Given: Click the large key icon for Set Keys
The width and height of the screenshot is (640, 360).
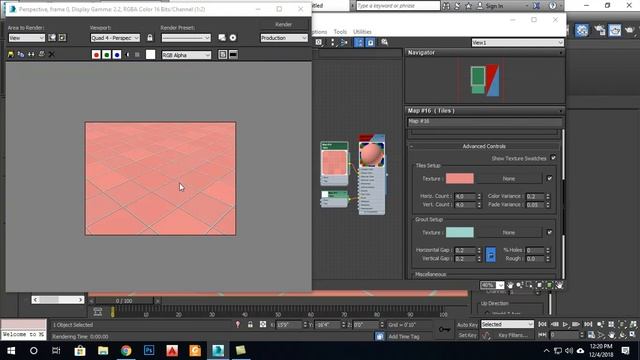Looking at the screenshot, I should [x=444, y=329].
